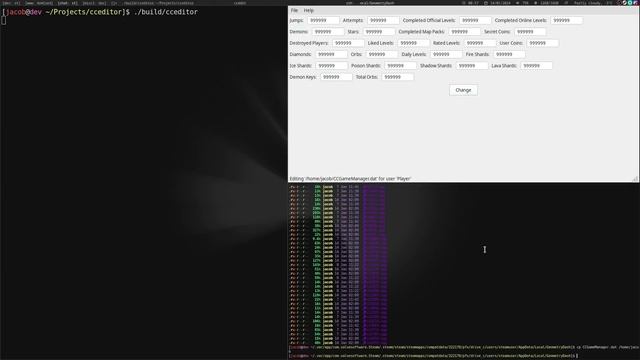Viewport: 640px width, 360px height.
Task: Focus the Jumps value field
Action: click(323, 20)
